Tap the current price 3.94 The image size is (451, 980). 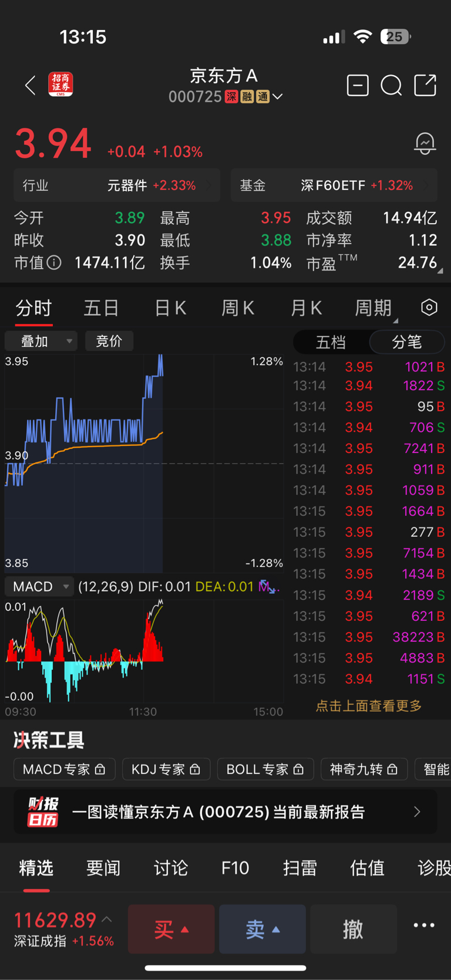[53, 144]
